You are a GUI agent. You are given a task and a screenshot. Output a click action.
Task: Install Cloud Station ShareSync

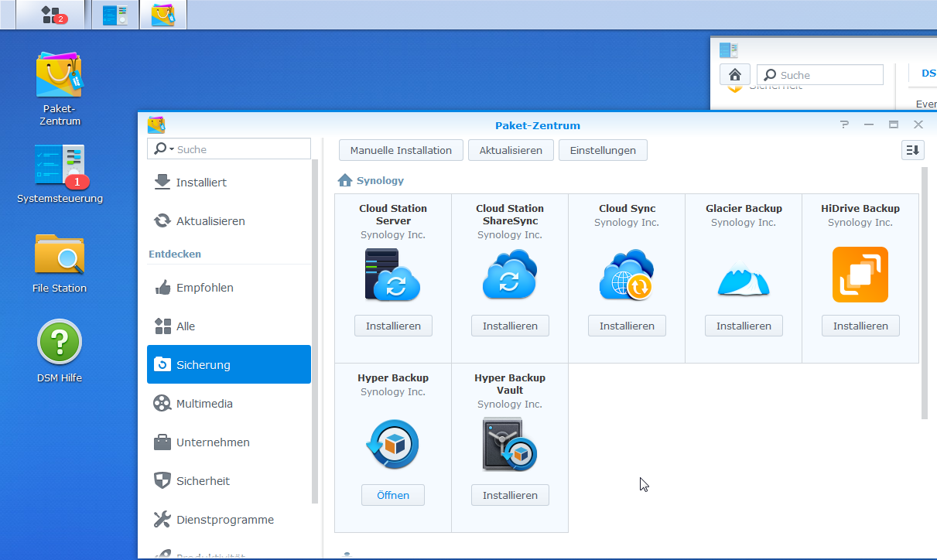coord(510,326)
